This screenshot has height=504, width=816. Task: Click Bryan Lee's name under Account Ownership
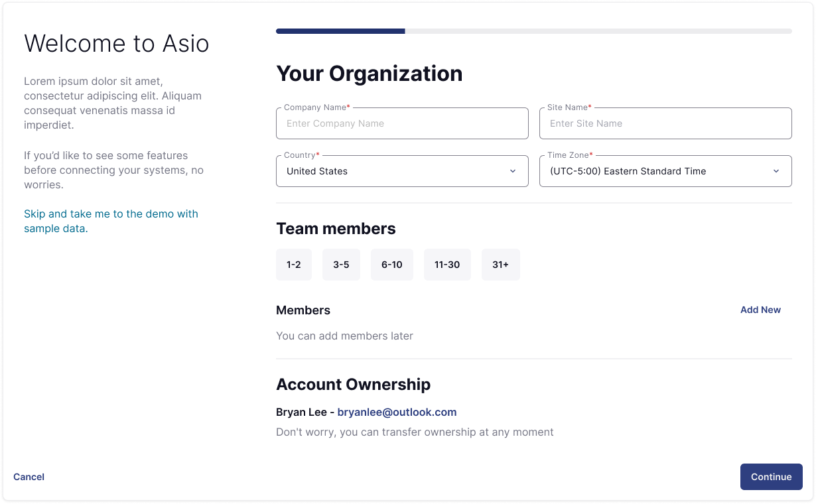300,412
